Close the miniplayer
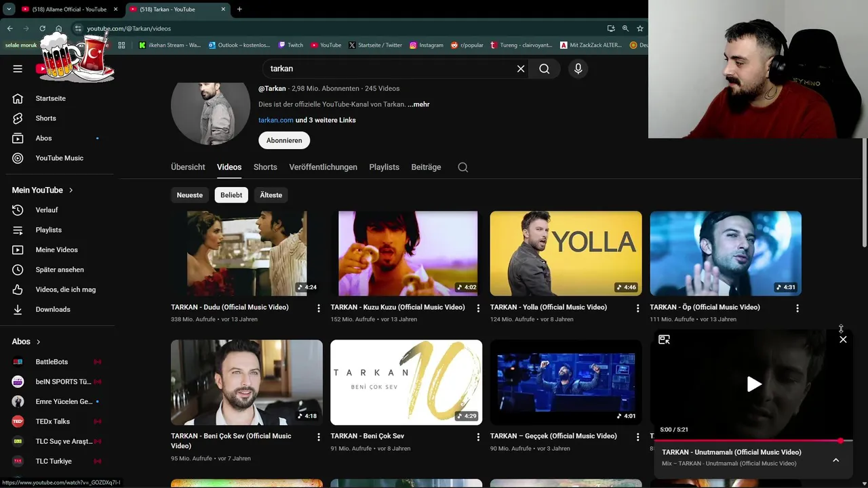Screen dimensions: 868x488 (843, 340)
